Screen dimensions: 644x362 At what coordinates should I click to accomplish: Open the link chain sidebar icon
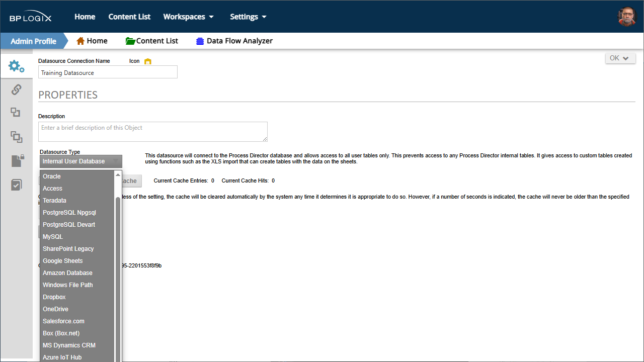[x=16, y=89]
